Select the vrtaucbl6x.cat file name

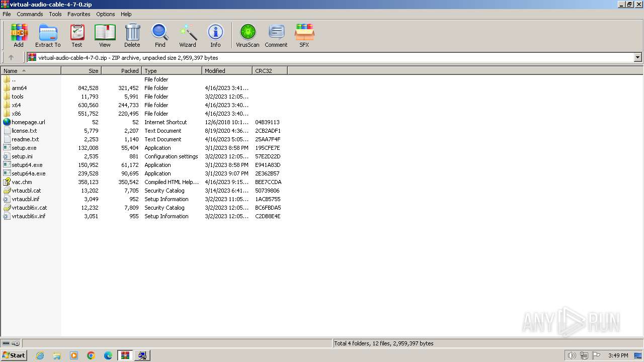(29, 208)
